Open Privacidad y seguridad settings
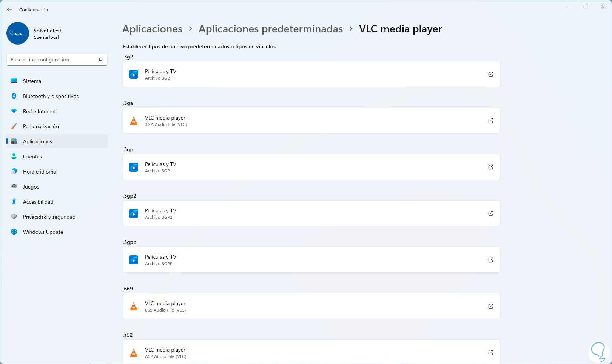Image resolution: width=612 pixels, height=364 pixels. 49,217
